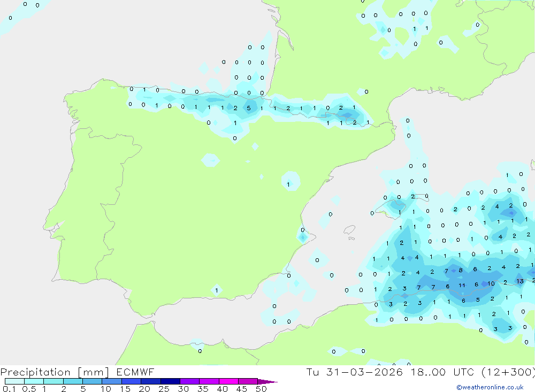The image size is (535, 392).
Task: Click the '11' precipitation value on the map
Action: click(x=462, y=285)
